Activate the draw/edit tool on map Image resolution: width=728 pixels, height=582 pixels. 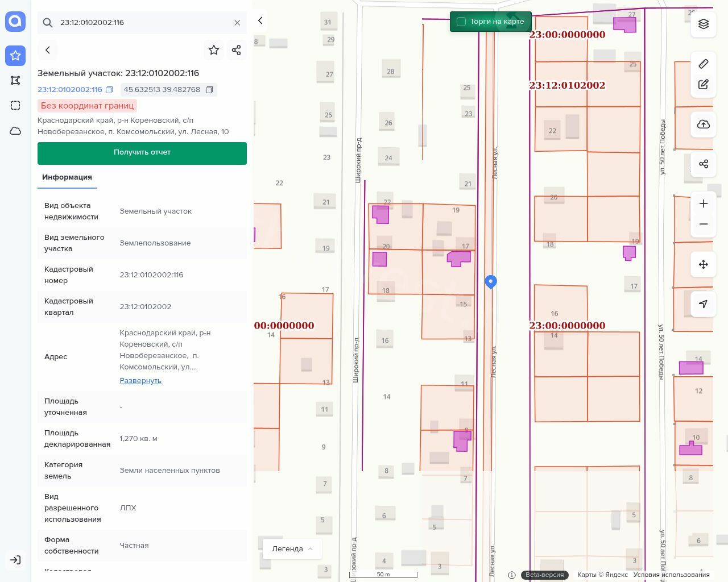click(704, 85)
